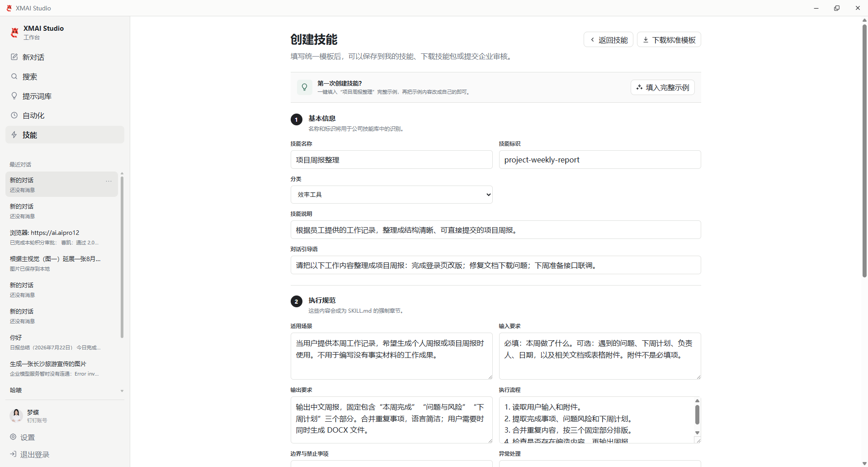Open conversation 生成一张长沙旅游宣传的图片
The height and width of the screenshot is (467, 868).
[x=61, y=368]
